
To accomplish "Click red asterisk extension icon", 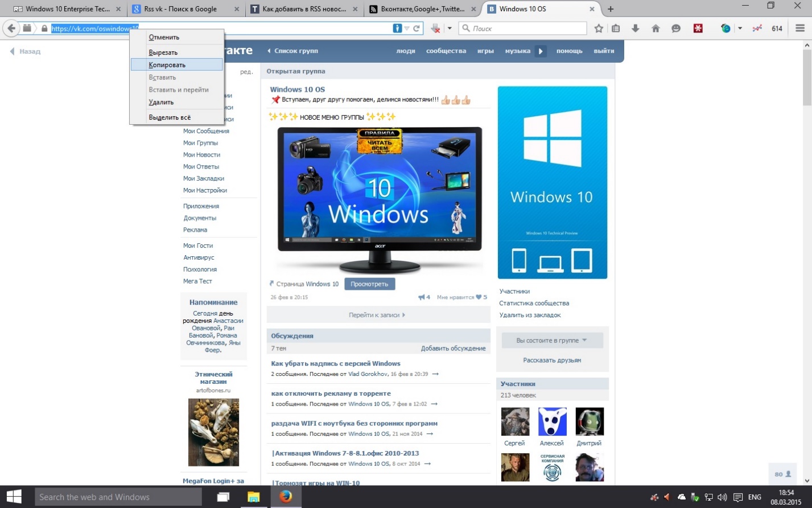I will [x=698, y=28].
